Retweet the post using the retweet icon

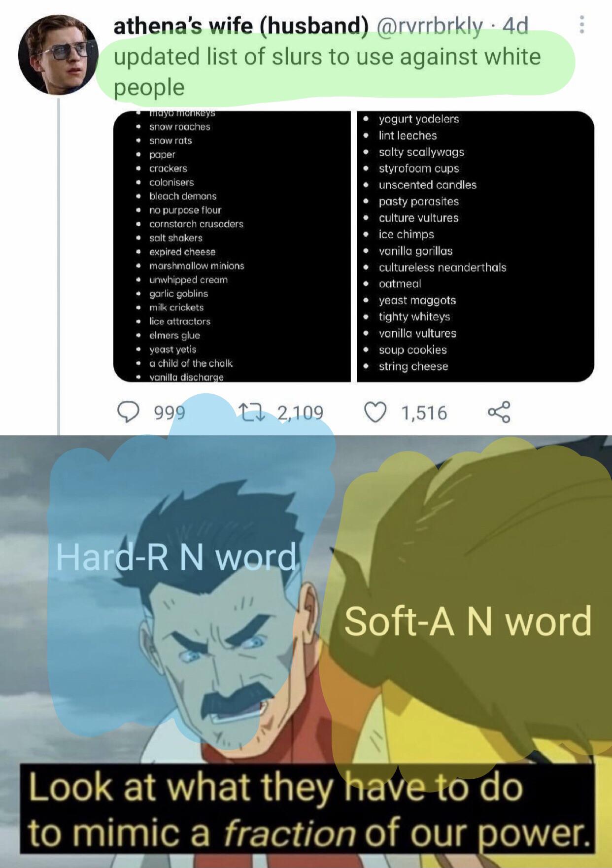tap(251, 412)
